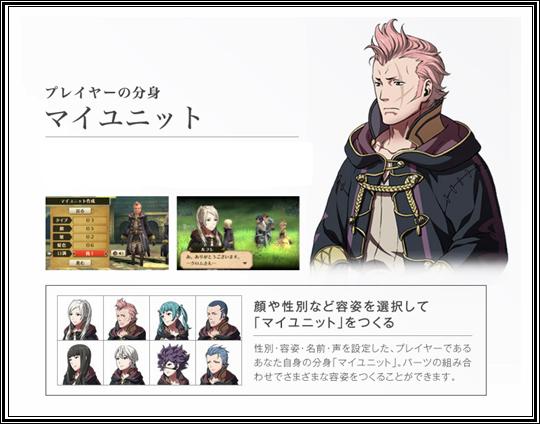The image size is (540, 424).
Task: Select the spiky purple-haired avatar portrait
Action: pos(173,363)
